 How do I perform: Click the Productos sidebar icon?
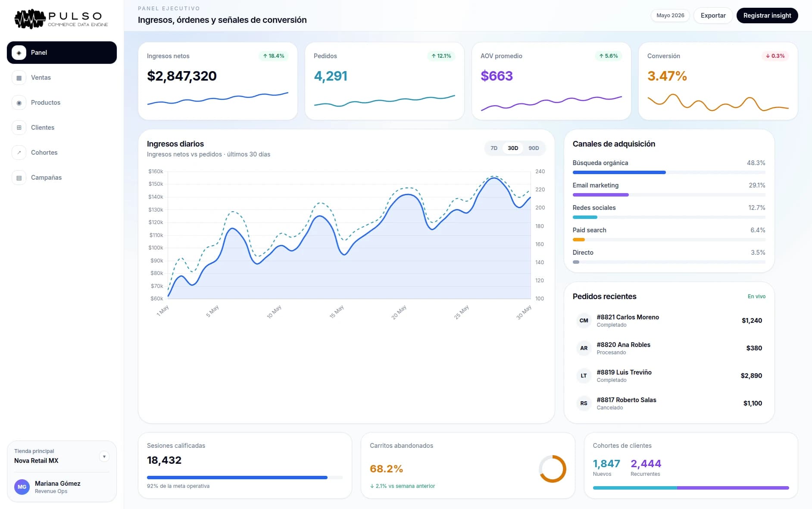point(19,103)
